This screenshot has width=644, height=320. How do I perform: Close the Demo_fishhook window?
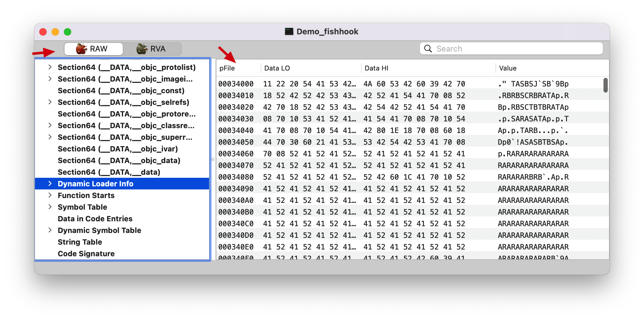(43, 32)
